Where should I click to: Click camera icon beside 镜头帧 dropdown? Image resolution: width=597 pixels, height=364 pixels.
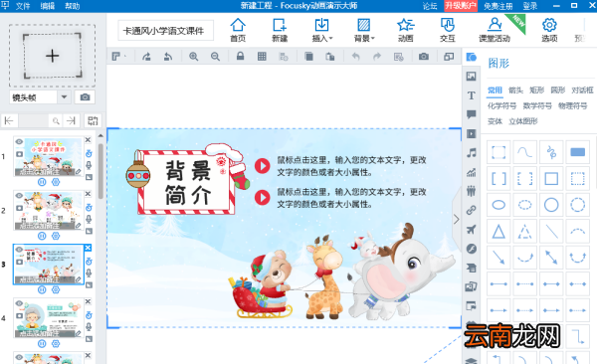(85, 97)
